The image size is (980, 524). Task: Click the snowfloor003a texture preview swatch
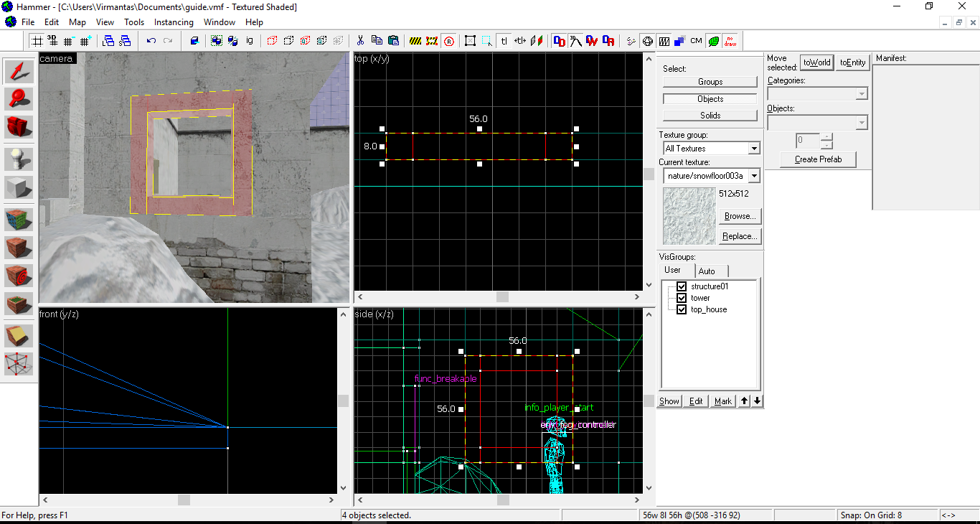tap(689, 216)
